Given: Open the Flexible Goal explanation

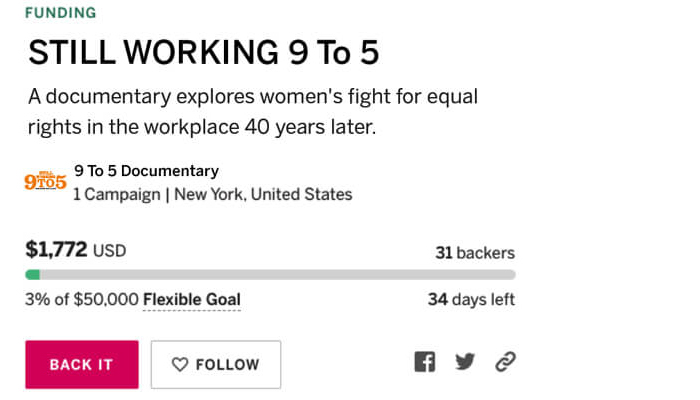Looking at the screenshot, I should pos(192,299).
